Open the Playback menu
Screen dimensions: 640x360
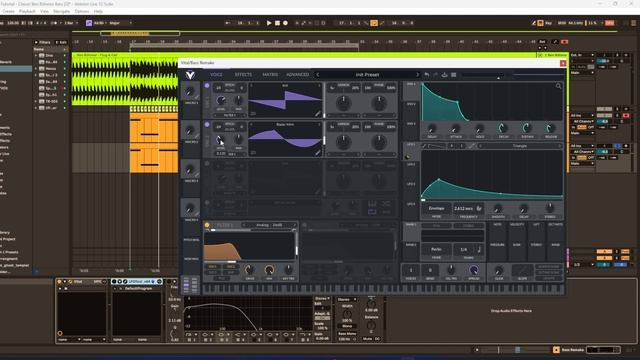pyautogui.click(x=27, y=11)
